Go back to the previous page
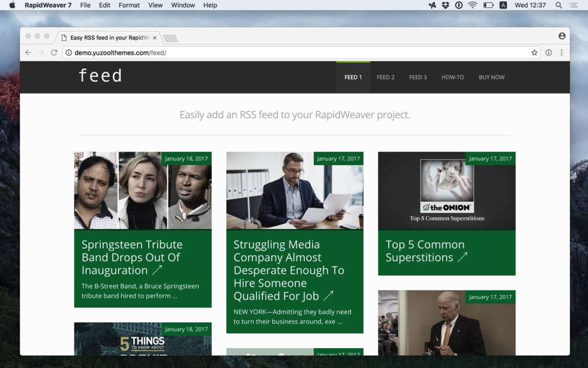Image resolution: width=588 pixels, height=368 pixels. (28, 52)
